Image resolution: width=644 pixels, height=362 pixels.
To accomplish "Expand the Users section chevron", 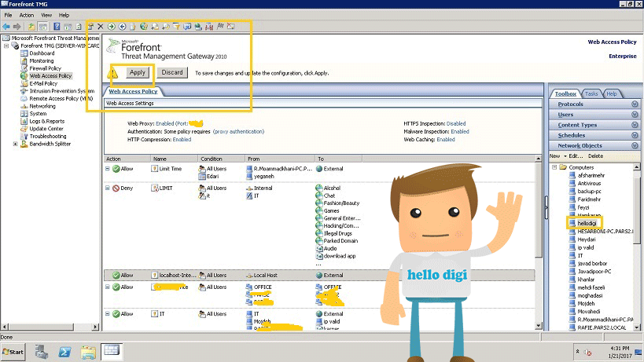I will coord(635,115).
